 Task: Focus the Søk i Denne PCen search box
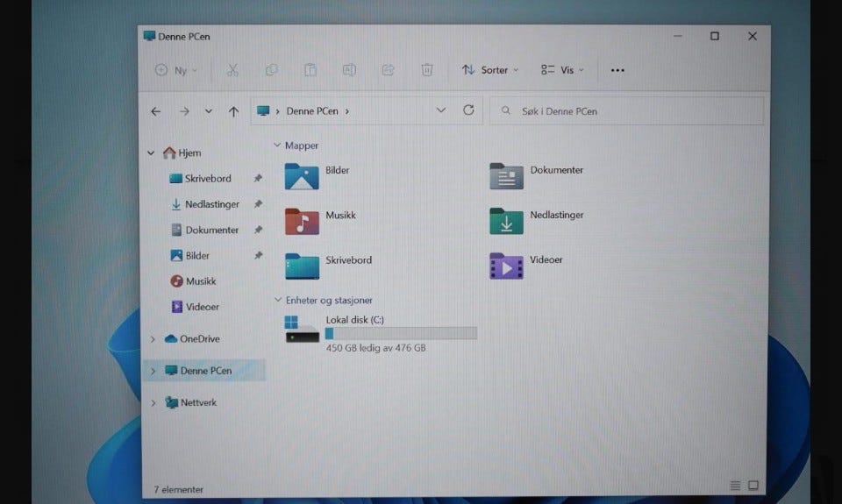(626, 111)
